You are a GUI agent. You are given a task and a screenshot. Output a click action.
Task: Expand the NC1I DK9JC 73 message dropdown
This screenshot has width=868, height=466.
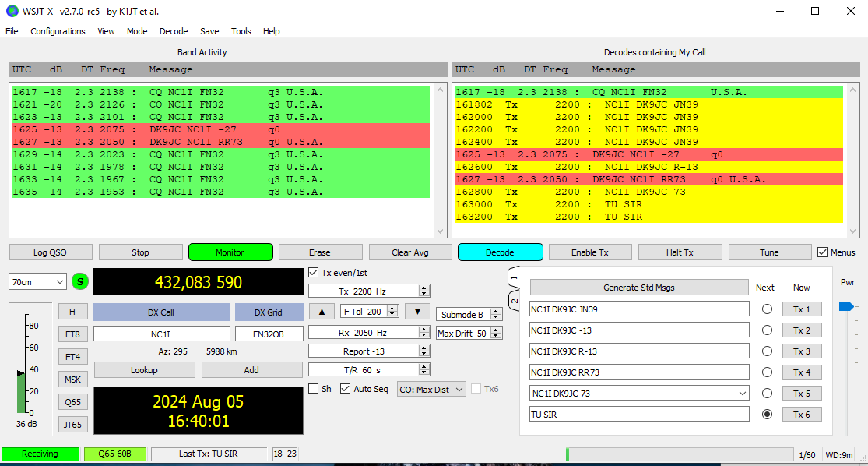[x=743, y=394]
